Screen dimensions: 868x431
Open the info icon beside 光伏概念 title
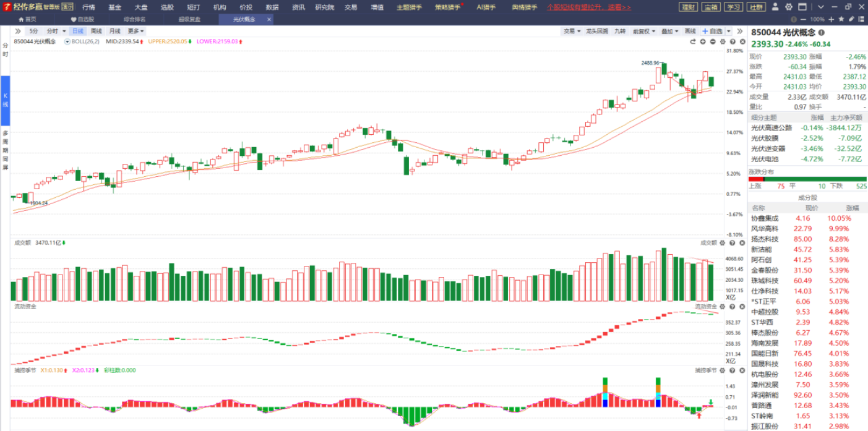pos(822,33)
